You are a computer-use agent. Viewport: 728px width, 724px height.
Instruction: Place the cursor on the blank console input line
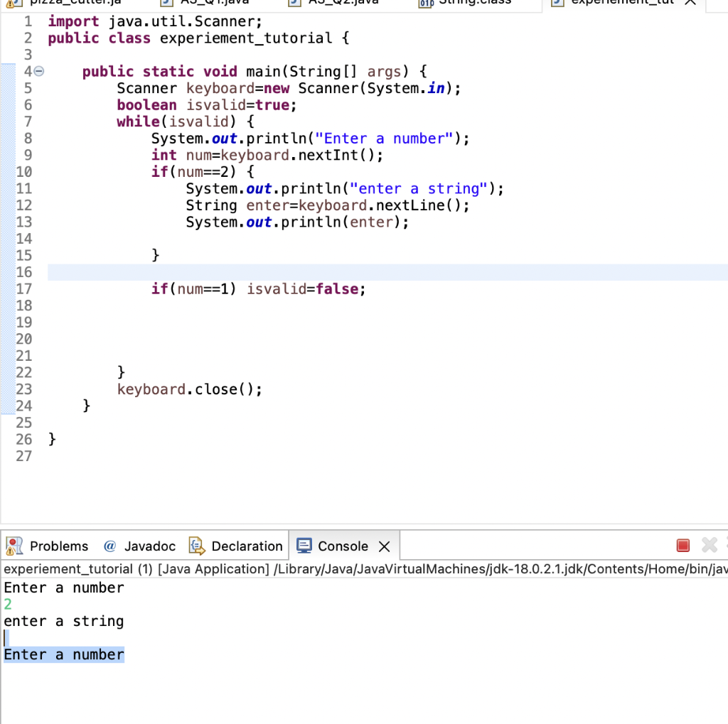6,638
